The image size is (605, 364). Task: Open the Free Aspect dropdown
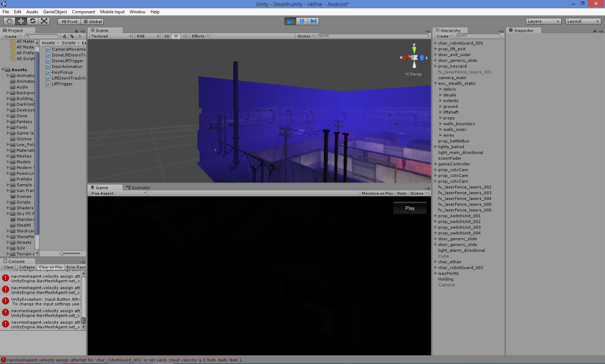click(x=118, y=194)
